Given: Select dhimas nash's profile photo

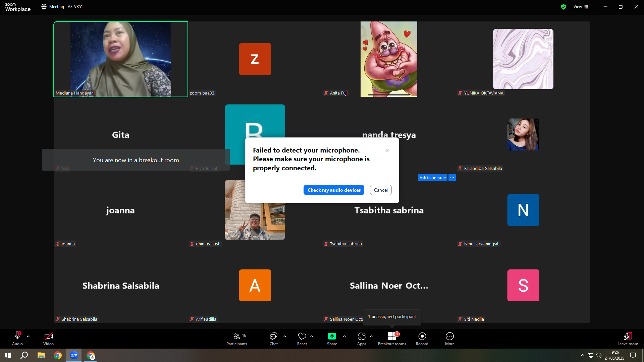Looking at the screenshot, I should [x=255, y=210].
